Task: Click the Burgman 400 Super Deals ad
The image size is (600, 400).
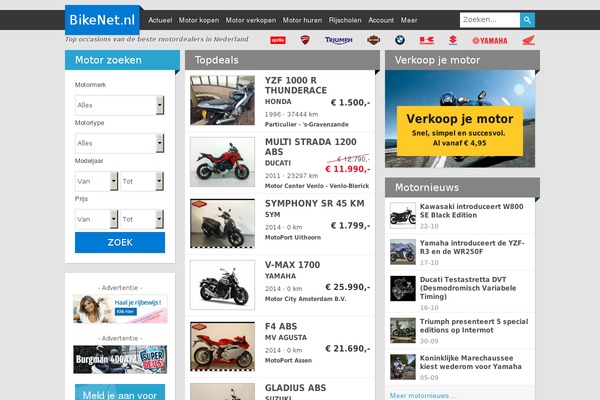Action: pos(120,359)
